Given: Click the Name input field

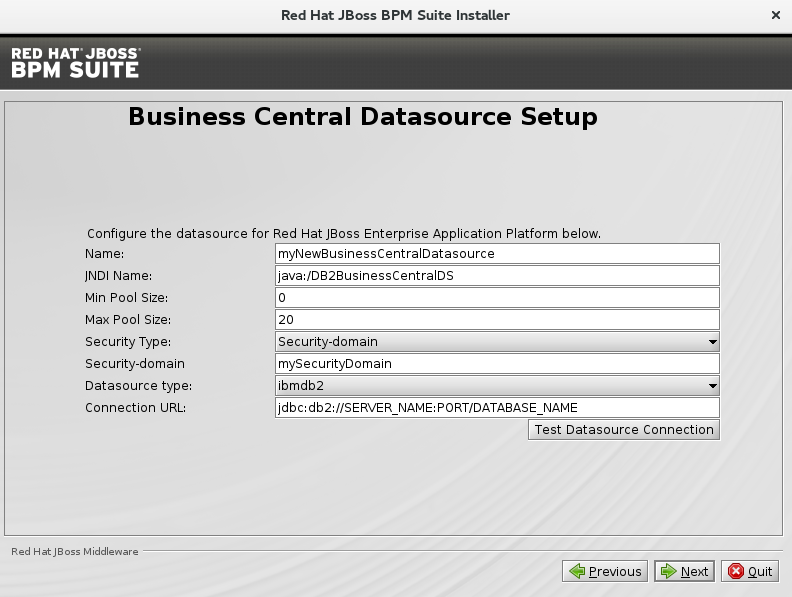Looking at the screenshot, I should 498,254.
